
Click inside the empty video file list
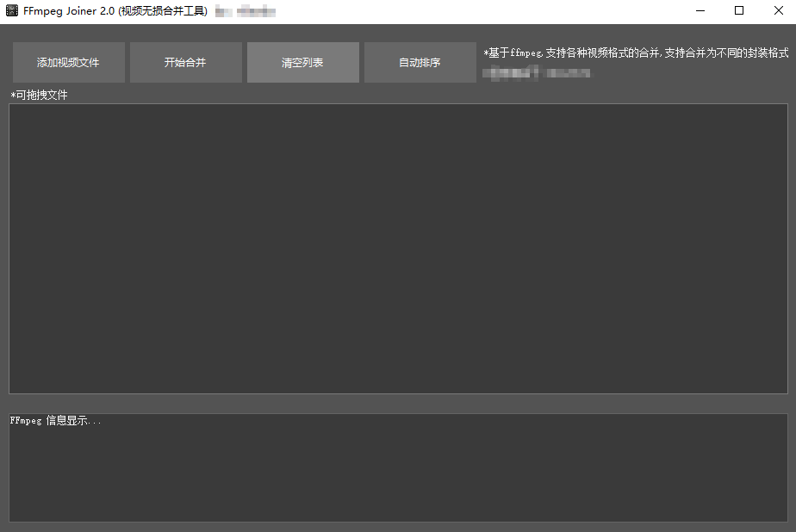click(x=398, y=249)
